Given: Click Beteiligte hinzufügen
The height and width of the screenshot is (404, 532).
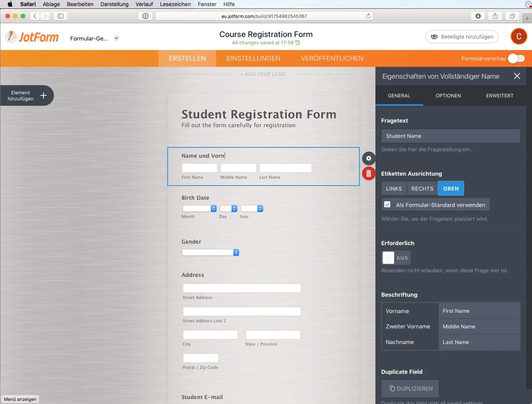Looking at the screenshot, I should click(x=462, y=37).
